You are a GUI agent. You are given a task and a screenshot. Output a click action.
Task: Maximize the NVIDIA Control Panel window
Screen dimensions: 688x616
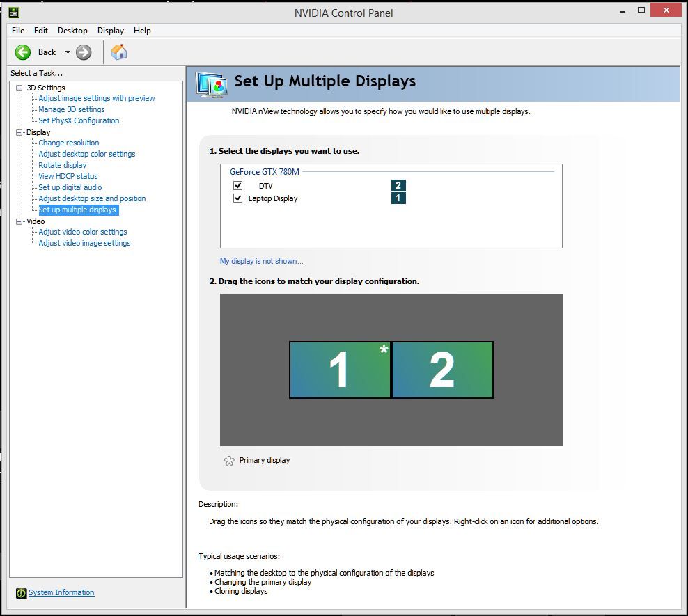pyautogui.click(x=641, y=10)
